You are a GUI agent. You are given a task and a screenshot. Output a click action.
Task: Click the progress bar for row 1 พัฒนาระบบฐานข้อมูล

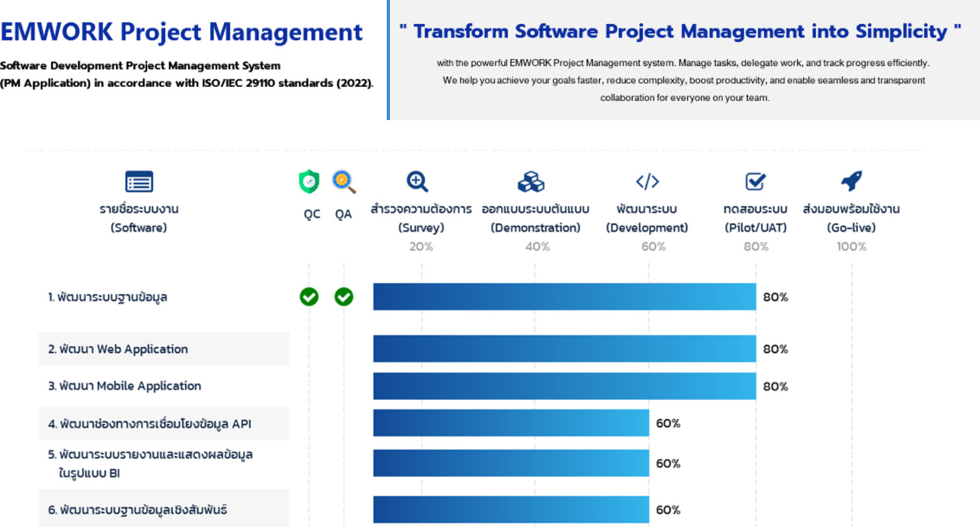pos(565,297)
